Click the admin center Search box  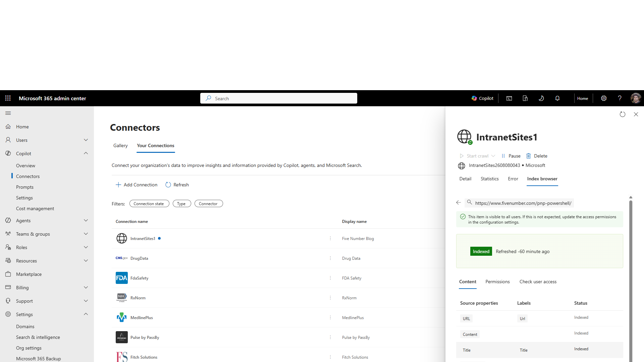pos(279,98)
